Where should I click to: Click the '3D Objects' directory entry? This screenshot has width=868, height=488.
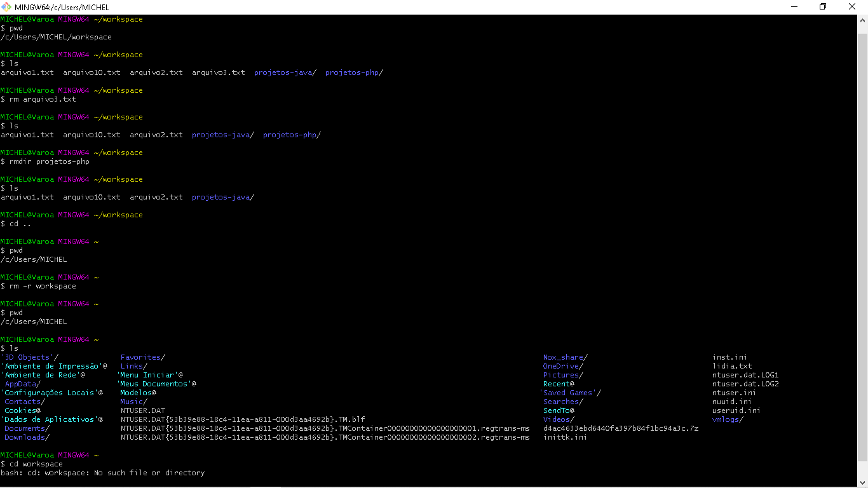coord(29,357)
